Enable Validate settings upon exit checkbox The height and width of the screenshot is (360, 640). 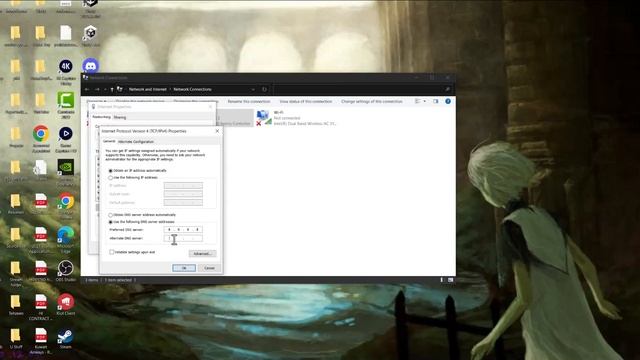click(x=111, y=252)
